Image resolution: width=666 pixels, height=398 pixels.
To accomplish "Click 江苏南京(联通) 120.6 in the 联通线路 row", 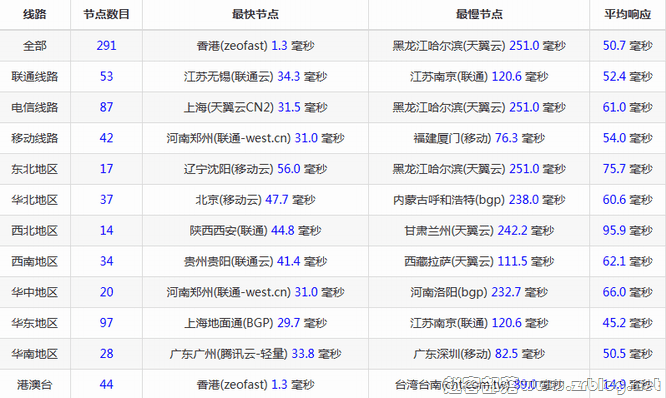I will (x=466, y=76).
